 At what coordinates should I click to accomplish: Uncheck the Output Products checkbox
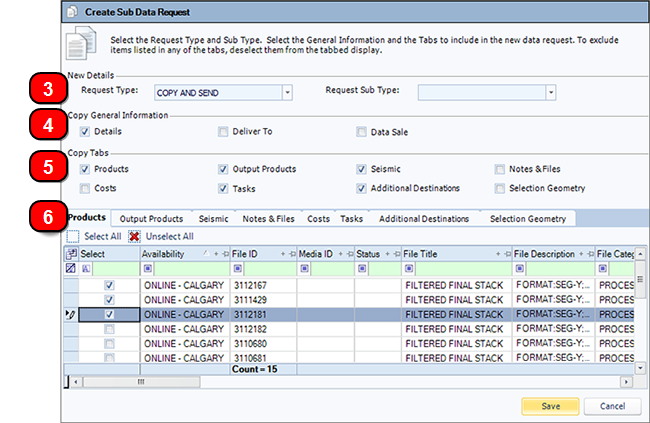[223, 169]
